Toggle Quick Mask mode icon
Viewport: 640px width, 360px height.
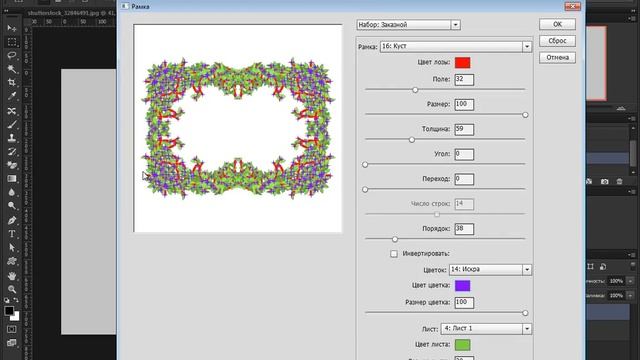point(12,329)
